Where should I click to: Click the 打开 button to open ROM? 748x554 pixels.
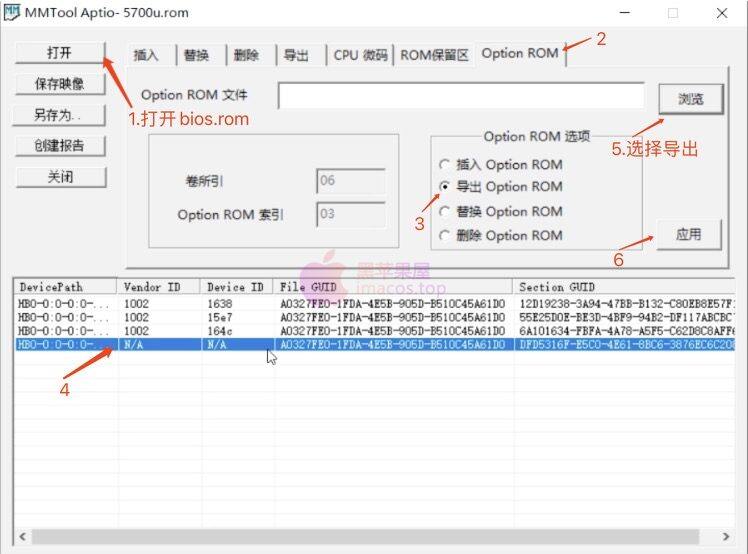point(60,52)
